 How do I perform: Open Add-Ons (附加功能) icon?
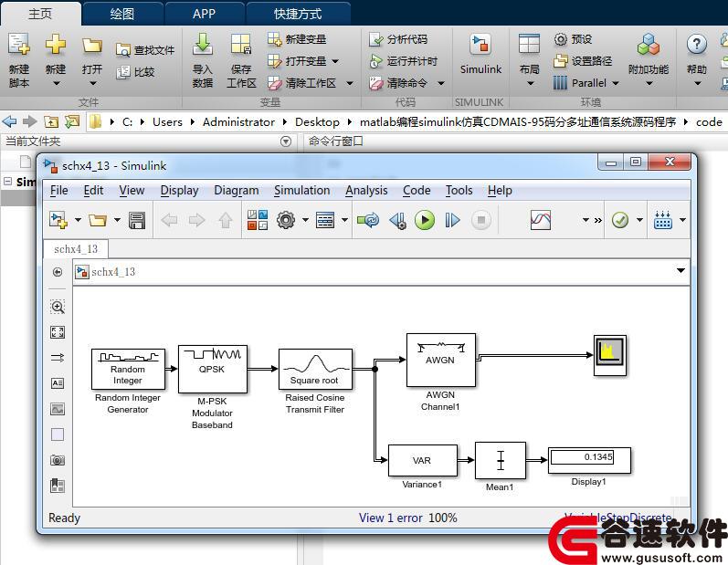pyautogui.click(x=649, y=45)
